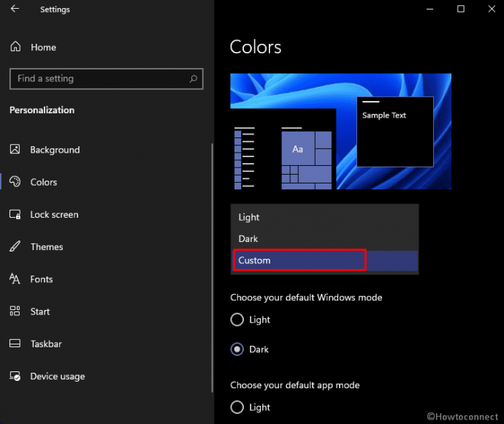This screenshot has height=424, width=504.
Task: Open the Fonts settings page
Action: [x=106, y=279]
